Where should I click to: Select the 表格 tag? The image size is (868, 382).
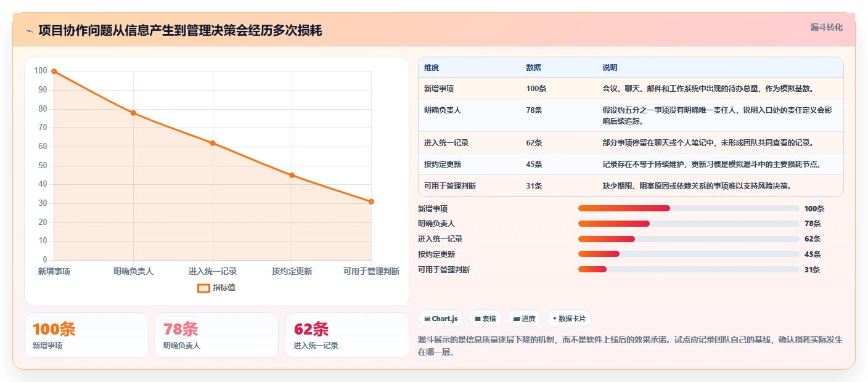pyautogui.click(x=485, y=319)
